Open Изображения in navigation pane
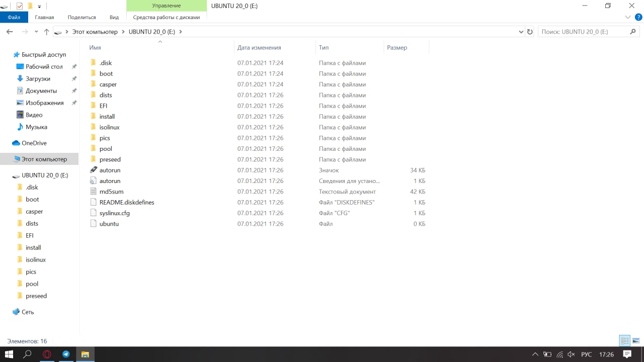 tap(44, 103)
